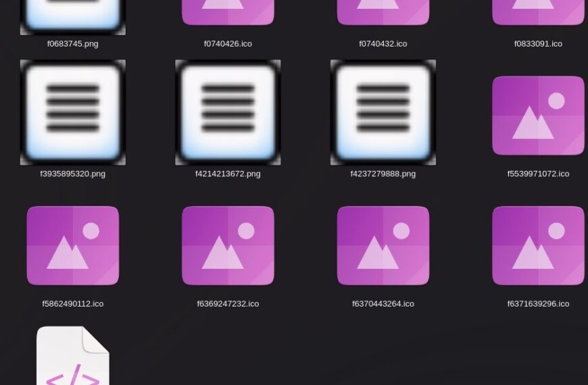Select the f6370443264.ico image icon
Image resolution: width=588 pixels, height=385 pixels.
pyautogui.click(x=383, y=246)
